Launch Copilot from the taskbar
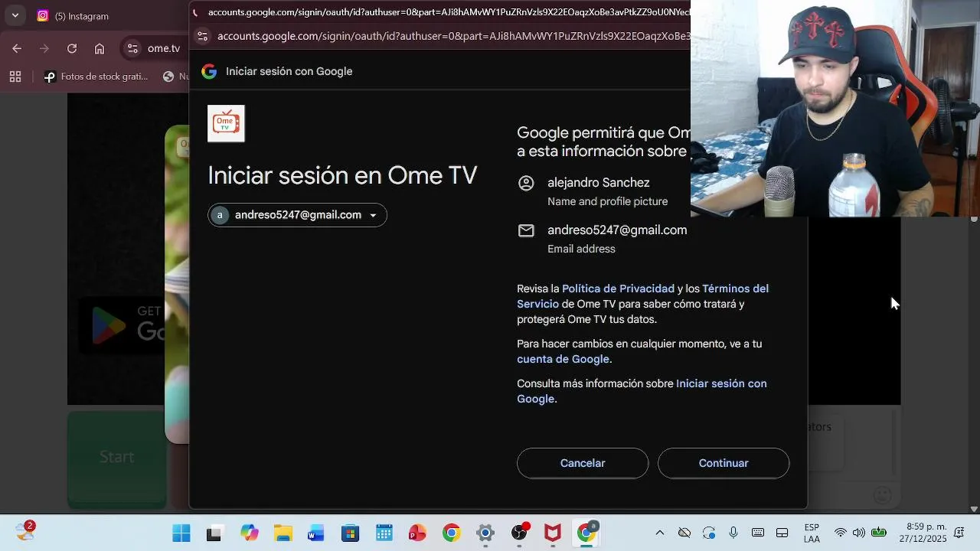The width and height of the screenshot is (980, 551). coord(249,533)
